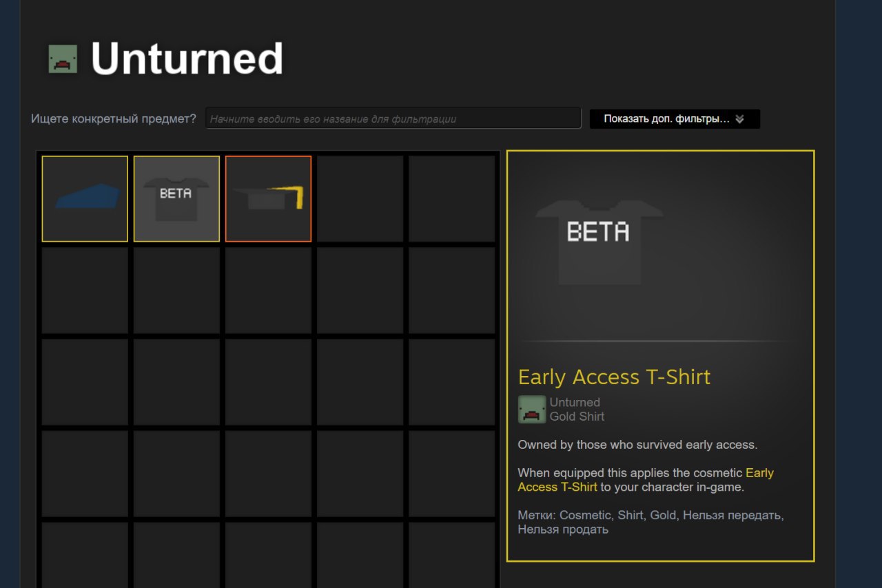Viewport: 882px width, 588px height.
Task: Select the graduation cap inventory item
Action: pos(268,198)
